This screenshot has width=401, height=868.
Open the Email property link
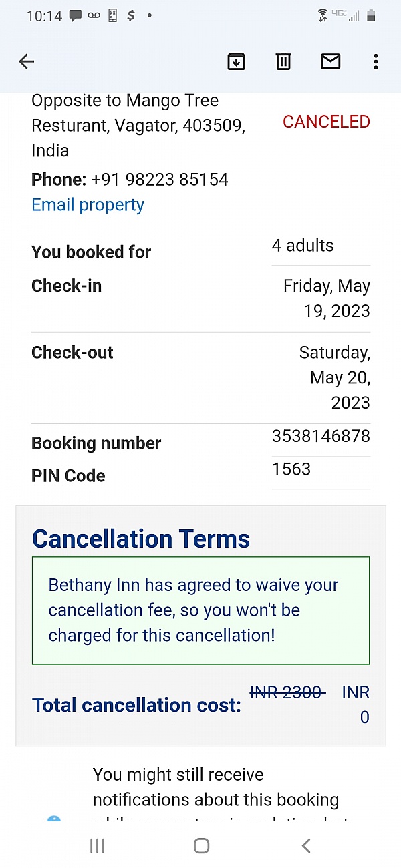pos(88,205)
